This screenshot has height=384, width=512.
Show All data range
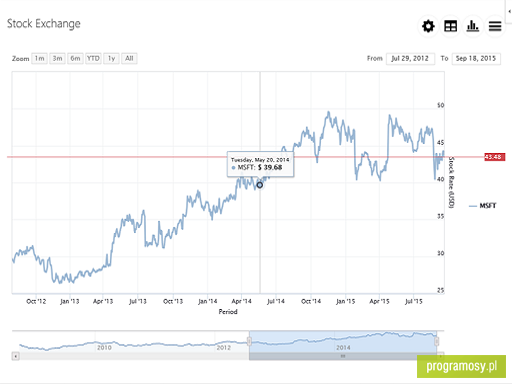129,58
